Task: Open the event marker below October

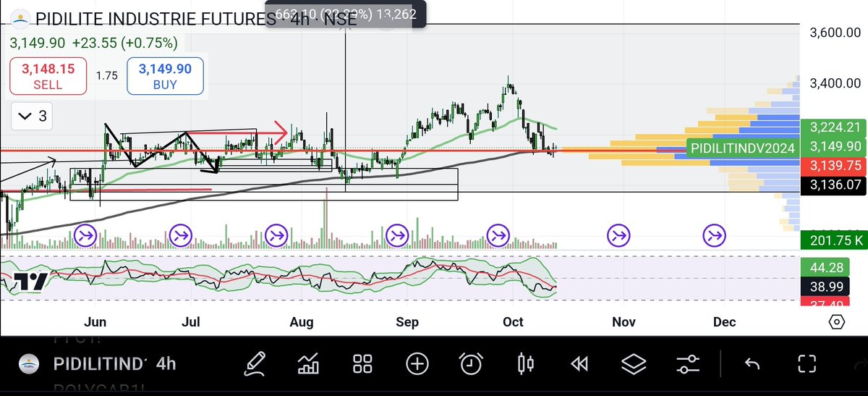Action: pos(498,235)
